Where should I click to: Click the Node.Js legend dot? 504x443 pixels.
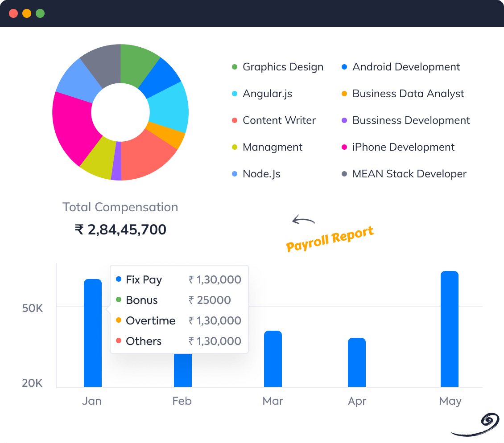coord(234,174)
